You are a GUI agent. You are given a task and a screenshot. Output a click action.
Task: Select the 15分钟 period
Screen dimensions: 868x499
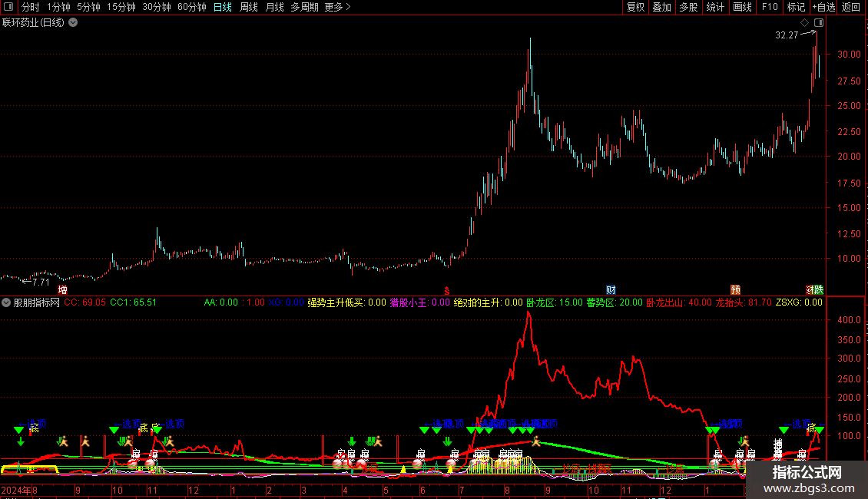point(121,7)
